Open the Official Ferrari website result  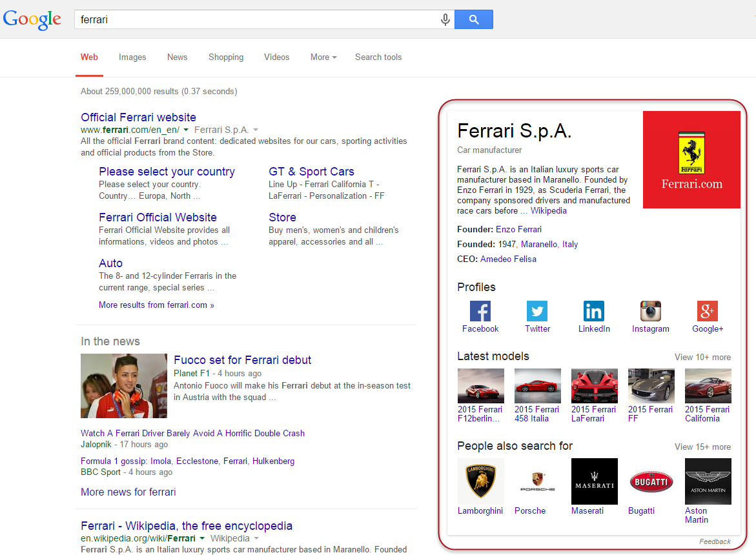pyautogui.click(x=138, y=117)
